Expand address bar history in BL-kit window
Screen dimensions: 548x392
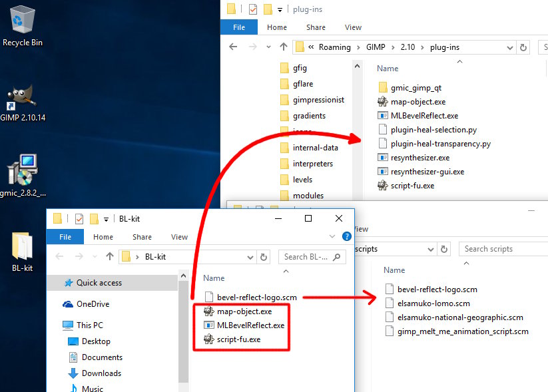[250, 258]
